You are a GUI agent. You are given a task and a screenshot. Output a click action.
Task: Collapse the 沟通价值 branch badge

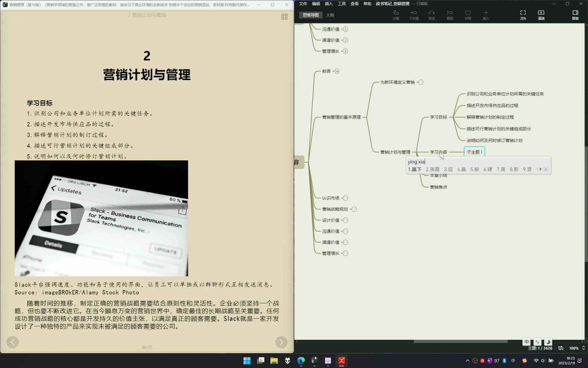[x=345, y=29]
